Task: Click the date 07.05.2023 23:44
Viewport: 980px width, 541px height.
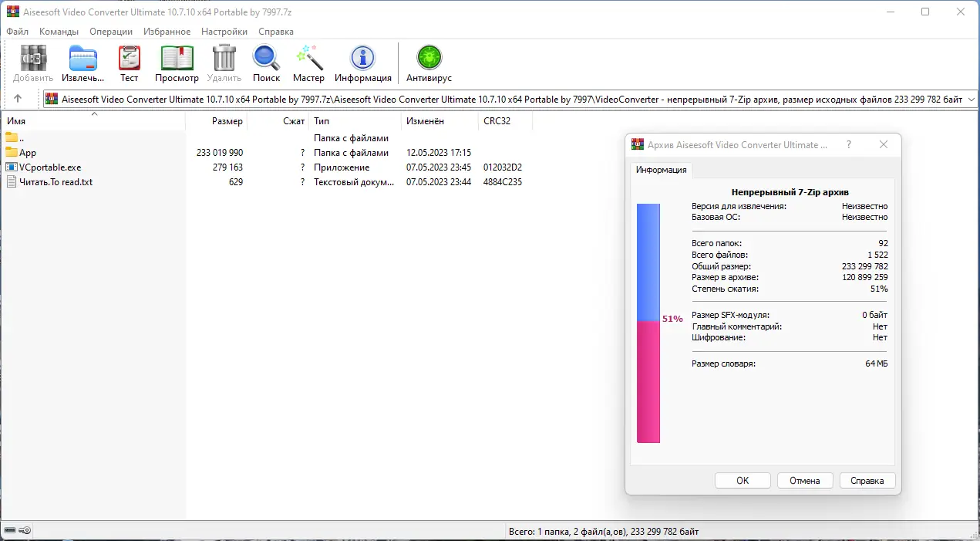Action: coord(439,182)
